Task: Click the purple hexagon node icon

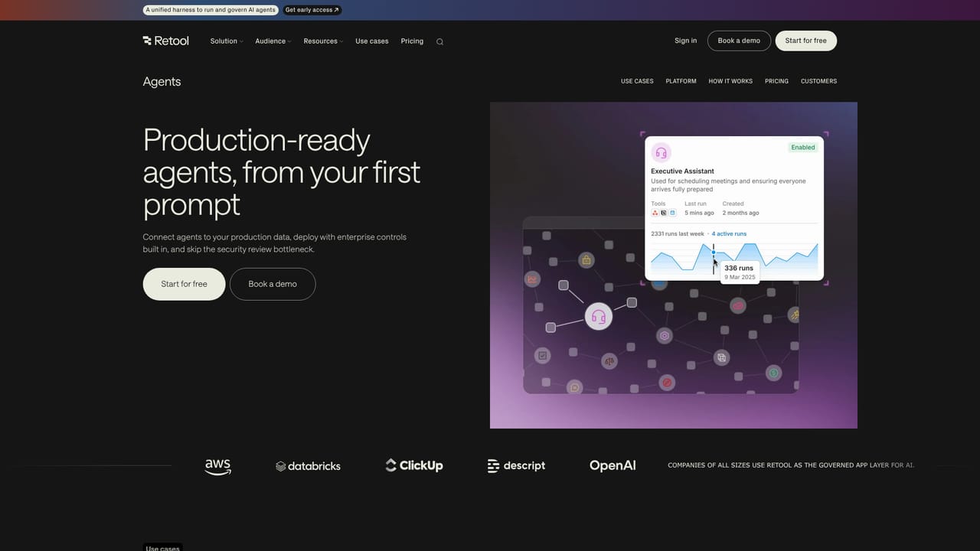Action: [665, 335]
